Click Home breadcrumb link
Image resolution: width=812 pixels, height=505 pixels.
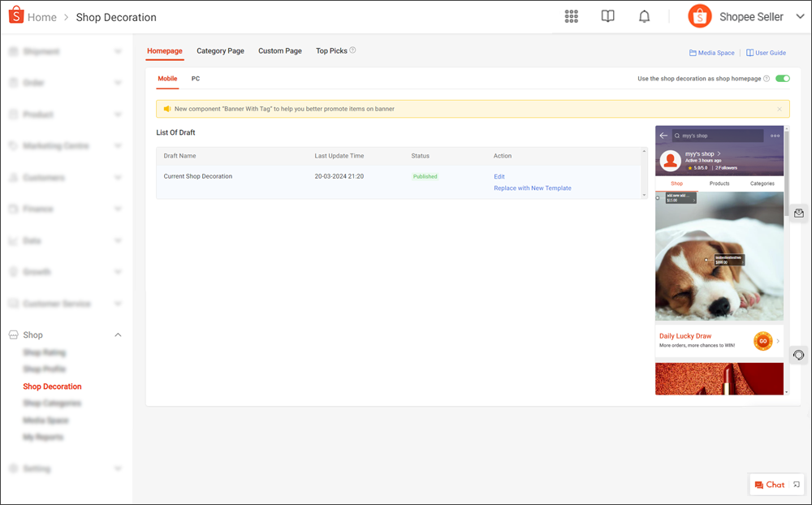click(x=42, y=17)
